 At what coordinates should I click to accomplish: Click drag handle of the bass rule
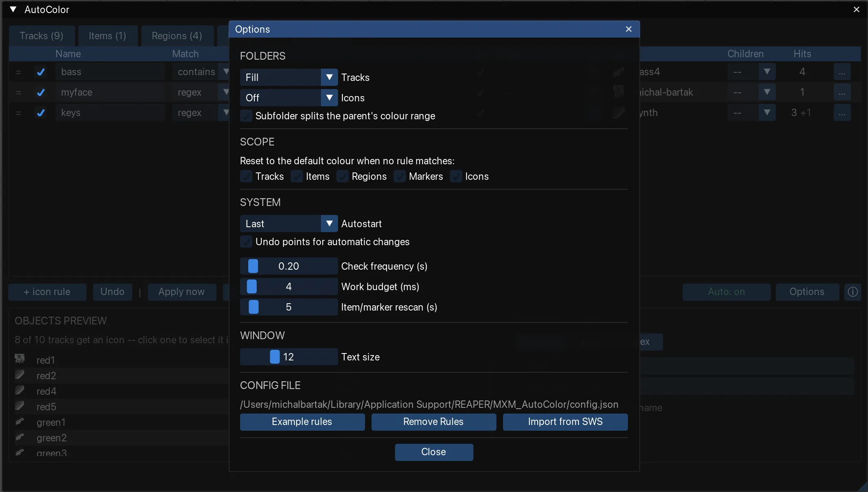(18, 72)
